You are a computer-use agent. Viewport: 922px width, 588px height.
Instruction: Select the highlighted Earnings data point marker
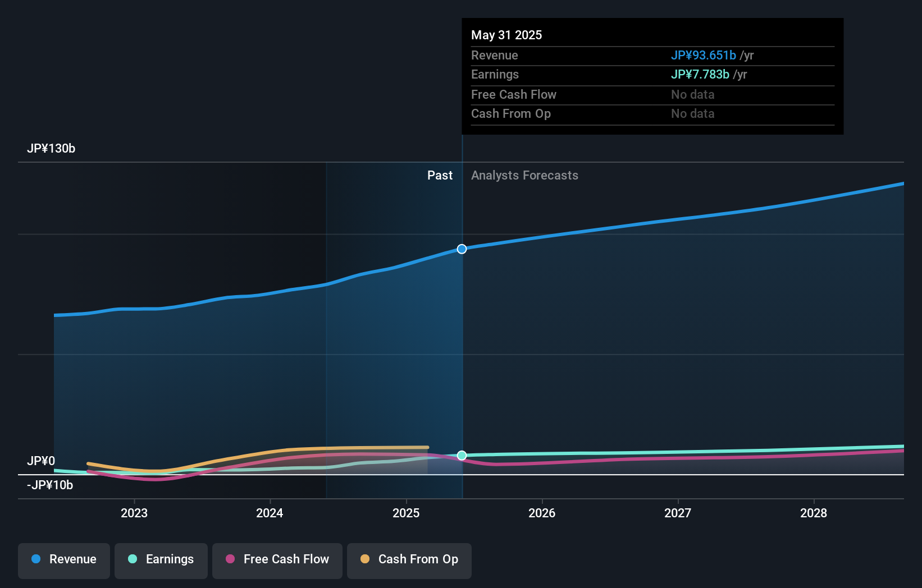[x=462, y=456]
